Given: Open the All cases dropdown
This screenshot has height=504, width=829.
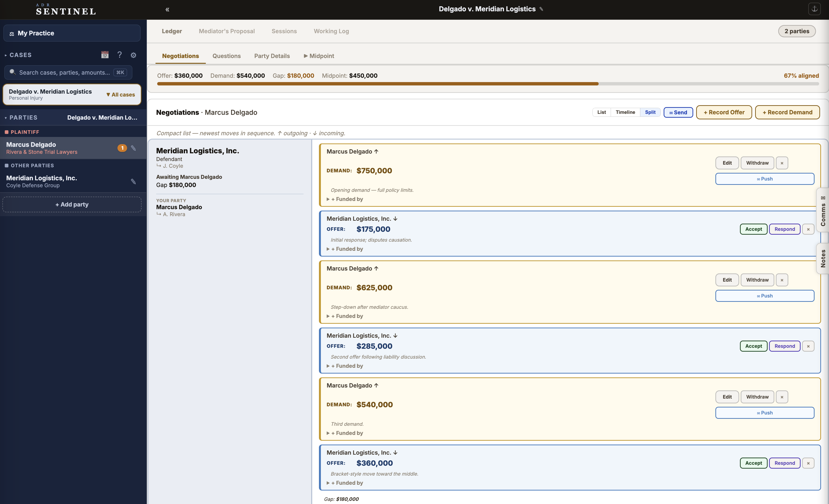Looking at the screenshot, I should tap(120, 95).
